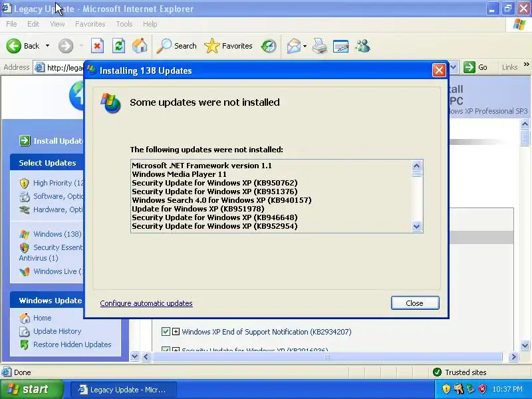The image size is (532, 399).
Task: Expand the Links toolbar chevron
Action: tap(526, 65)
